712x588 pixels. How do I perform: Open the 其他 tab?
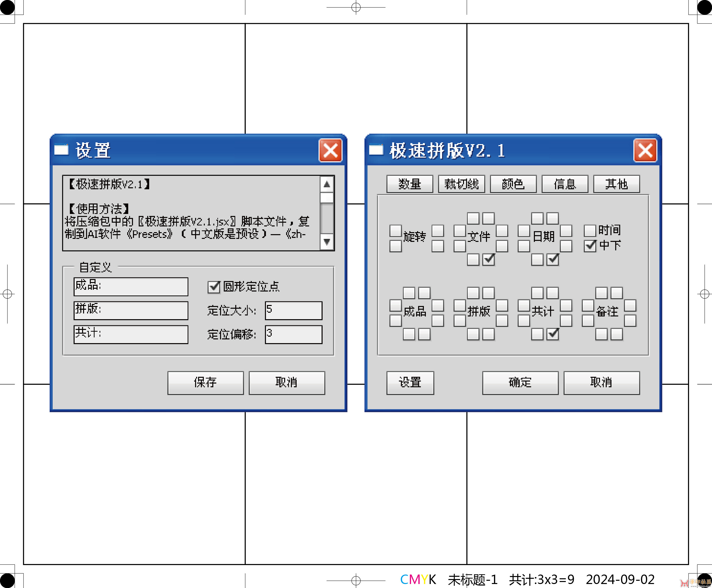(x=616, y=184)
